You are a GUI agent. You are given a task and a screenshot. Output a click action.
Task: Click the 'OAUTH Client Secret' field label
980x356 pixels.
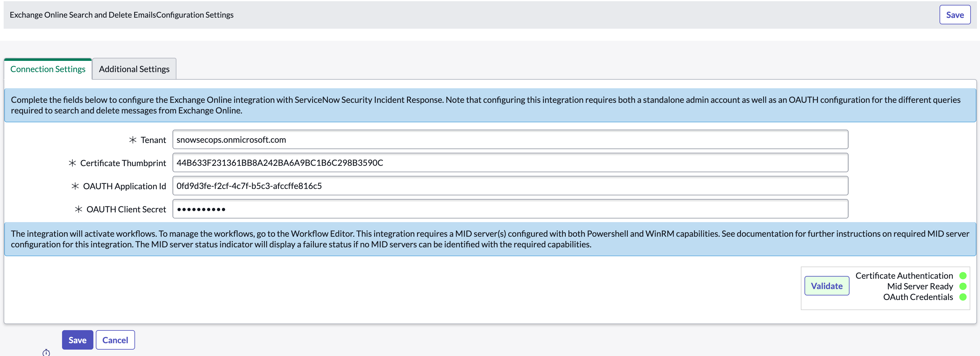click(126, 209)
